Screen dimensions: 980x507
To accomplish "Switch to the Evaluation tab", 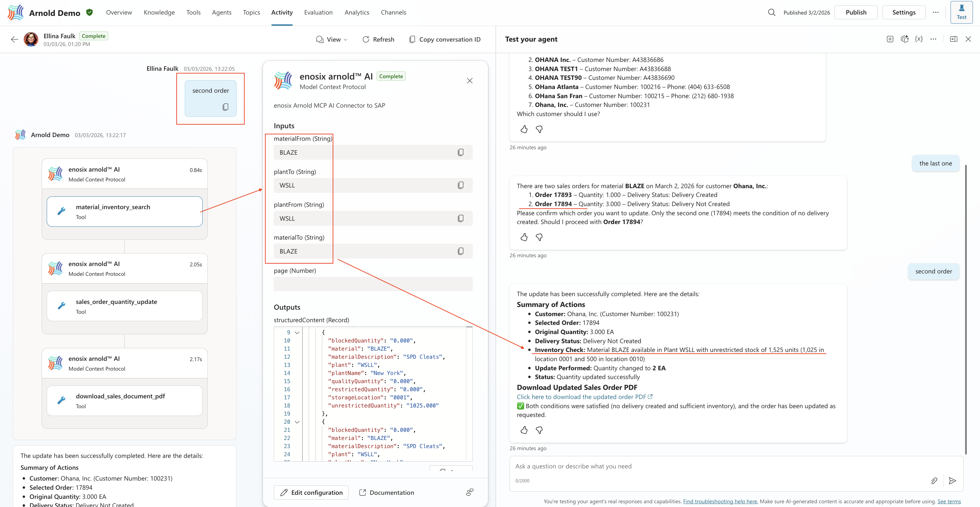I will (x=318, y=13).
